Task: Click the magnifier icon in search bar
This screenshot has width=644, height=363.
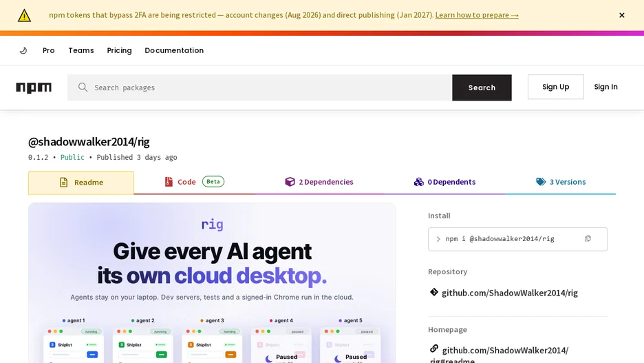Action: (83, 87)
